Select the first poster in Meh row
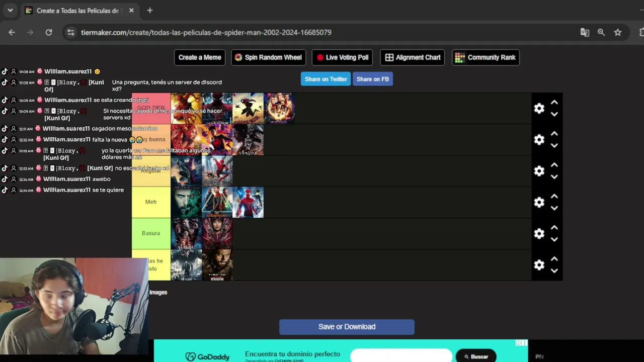This screenshot has height=362, width=644. coord(186,202)
